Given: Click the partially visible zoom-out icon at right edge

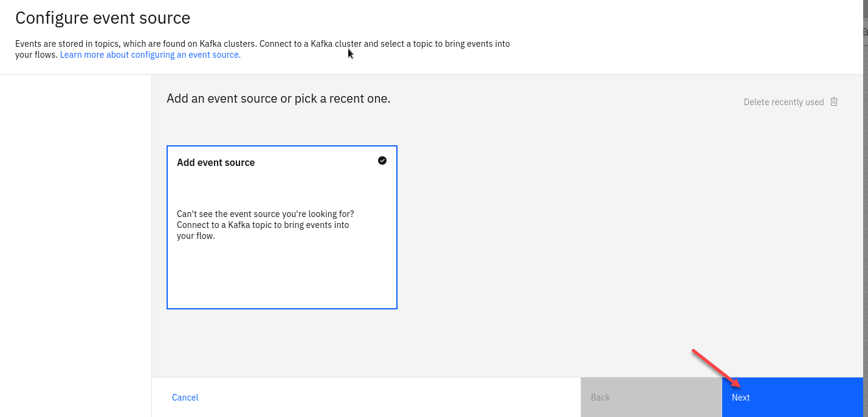Looking at the screenshot, I should click(865, 32).
